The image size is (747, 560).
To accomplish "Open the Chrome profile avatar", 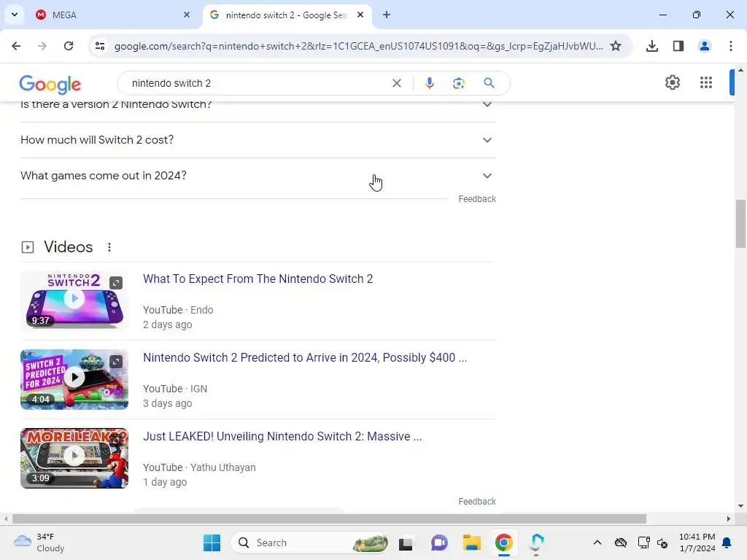I will [704, 46].
